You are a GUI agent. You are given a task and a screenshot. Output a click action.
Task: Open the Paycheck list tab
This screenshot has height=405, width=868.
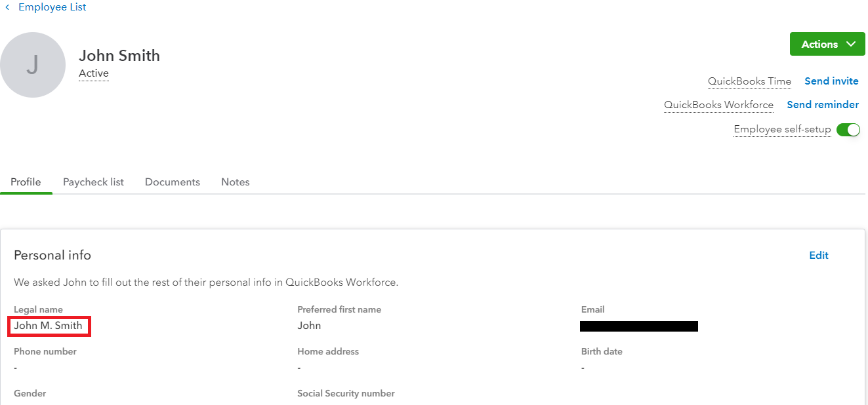(x=93, y=182)
